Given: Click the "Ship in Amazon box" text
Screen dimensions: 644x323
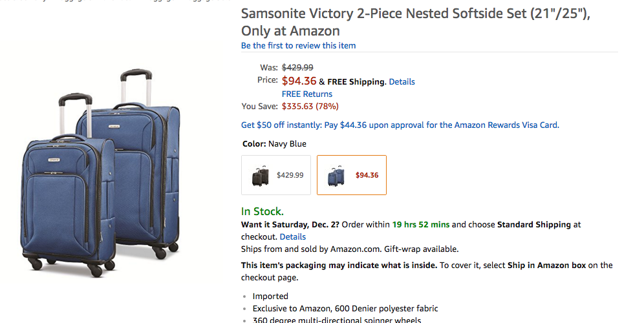Looking at the screenshot, I should (541, 266).
